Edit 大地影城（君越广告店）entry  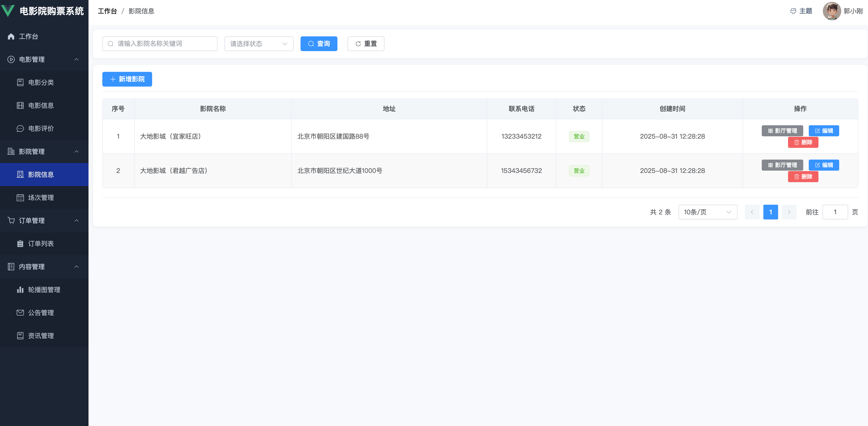pos(824,165)
